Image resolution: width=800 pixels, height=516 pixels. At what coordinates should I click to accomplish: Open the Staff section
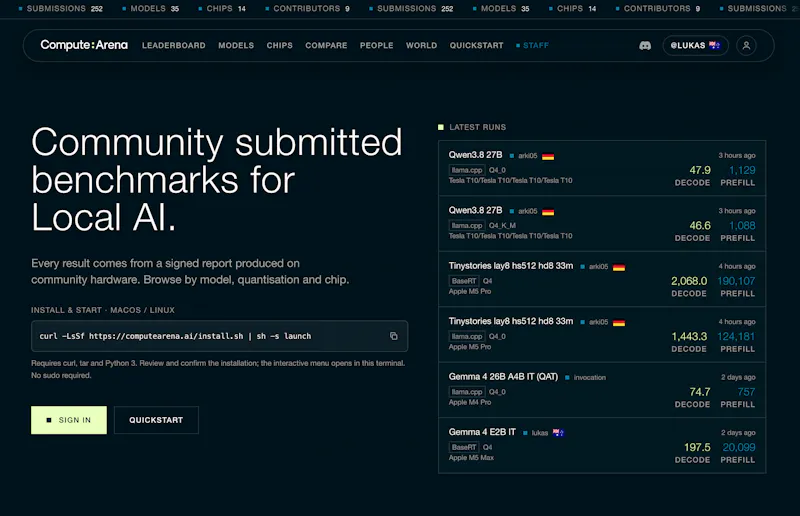pyautogui.click(x=532, y=45)
